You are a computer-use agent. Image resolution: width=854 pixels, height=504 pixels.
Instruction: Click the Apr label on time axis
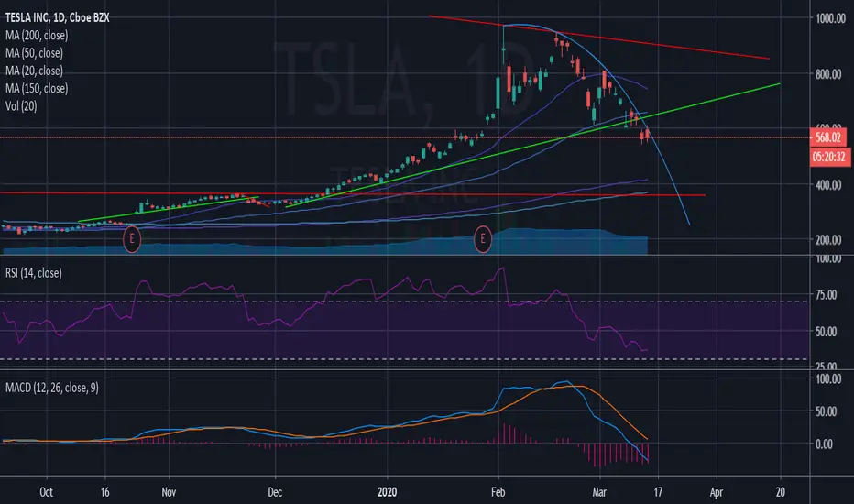click(x=717, y=492)
